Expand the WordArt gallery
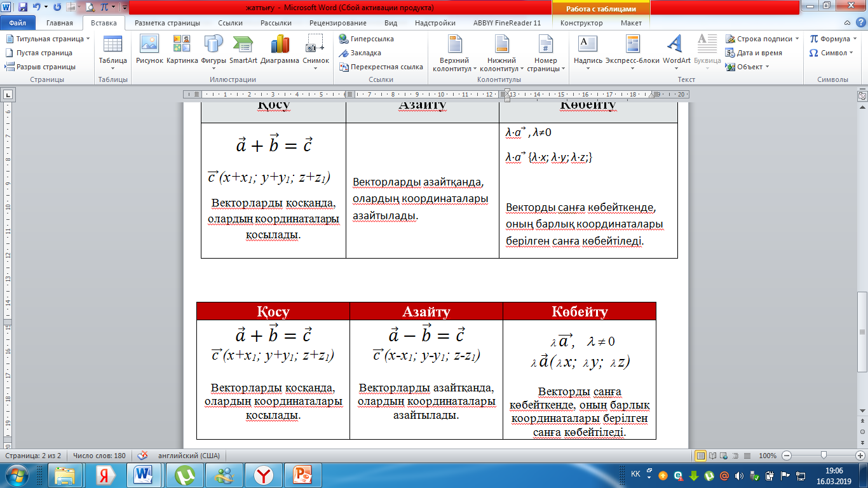This screenshot has width=868, height=488. pos(676,52)
